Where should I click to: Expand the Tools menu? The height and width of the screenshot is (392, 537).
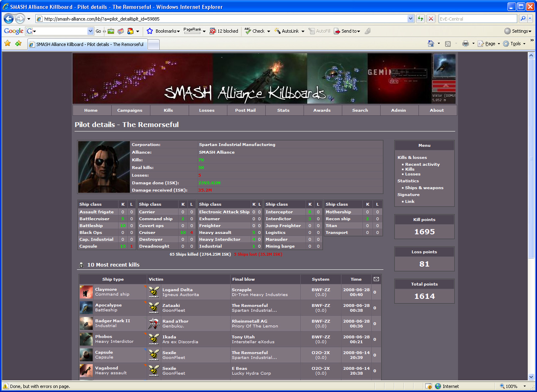tap(514, 44)
